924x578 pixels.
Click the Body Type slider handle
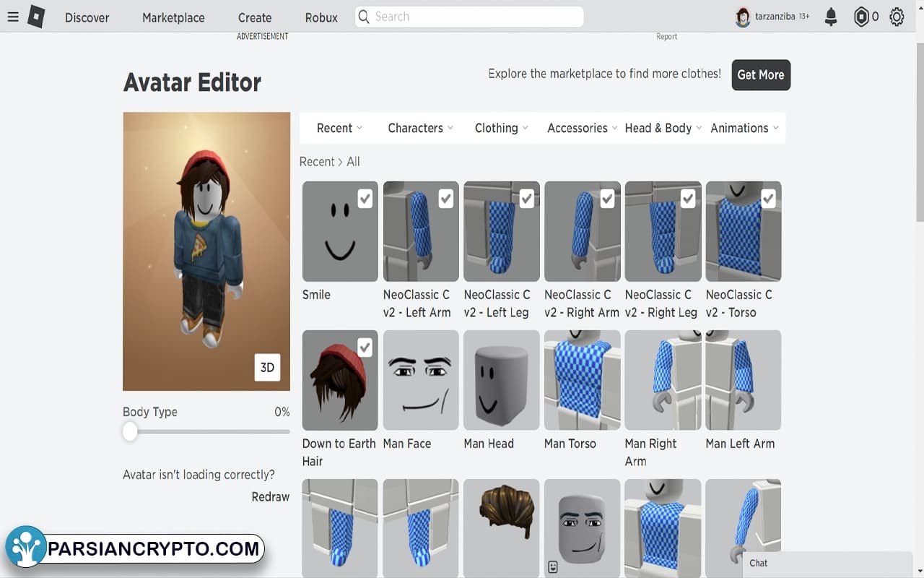pos(130,431)
